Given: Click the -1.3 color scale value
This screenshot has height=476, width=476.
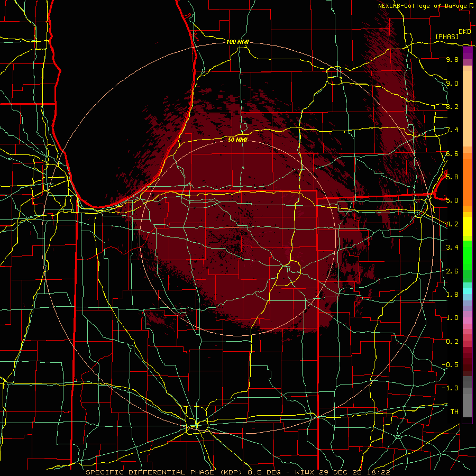Looking at the screenshot, I should pyautogui.click(x=450, y=388).
